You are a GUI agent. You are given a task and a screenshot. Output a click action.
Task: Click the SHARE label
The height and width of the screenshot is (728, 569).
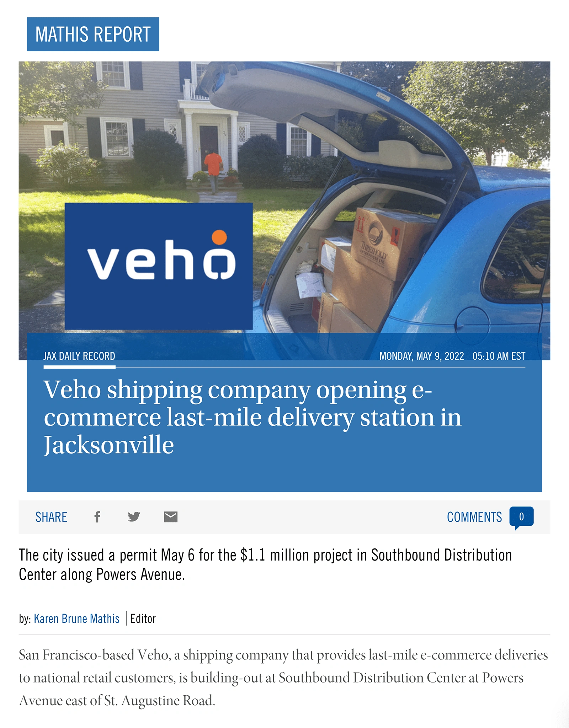point(52,517)
